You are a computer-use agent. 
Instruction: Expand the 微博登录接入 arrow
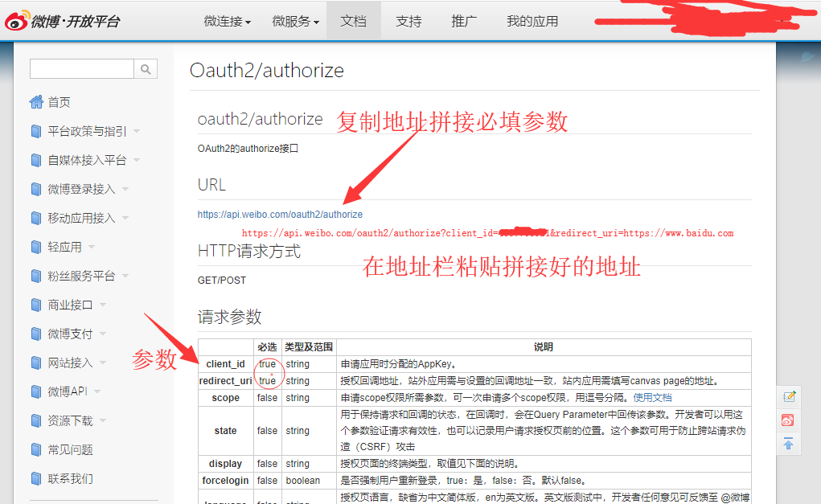point(125,189)
